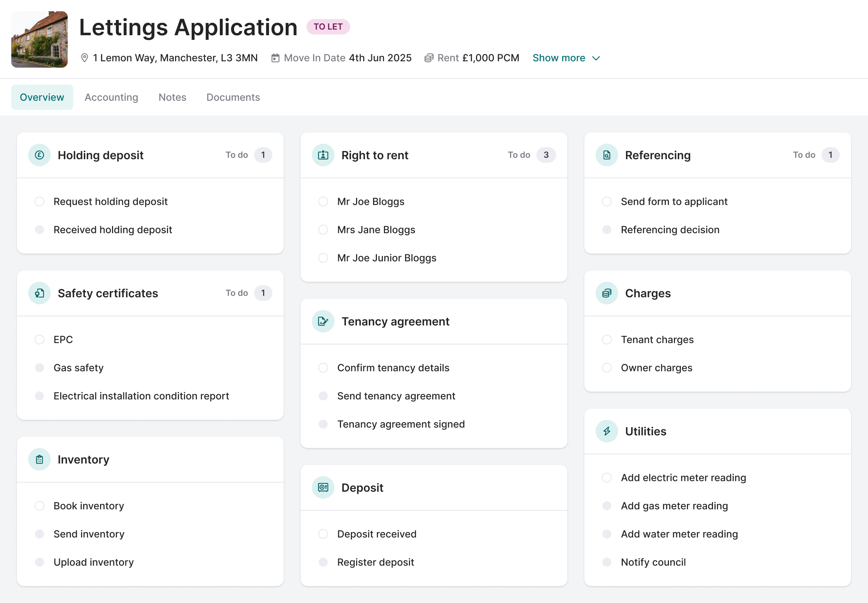Click the Charges coins icon
The width and height of the screenshot is (868, 603).
pos(607,293)
